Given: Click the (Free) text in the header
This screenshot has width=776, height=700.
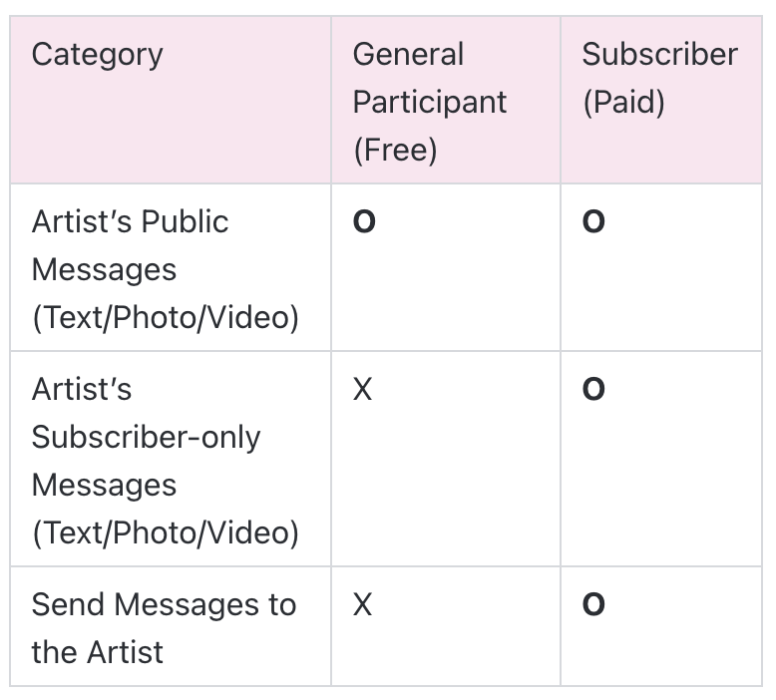Looking at the screenshot, I should [395, 151].
